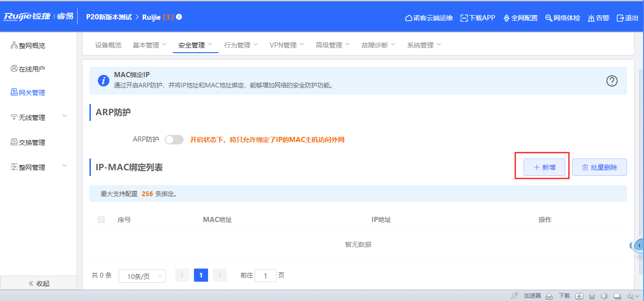Run 网络体检 network check

pos(563,18)
